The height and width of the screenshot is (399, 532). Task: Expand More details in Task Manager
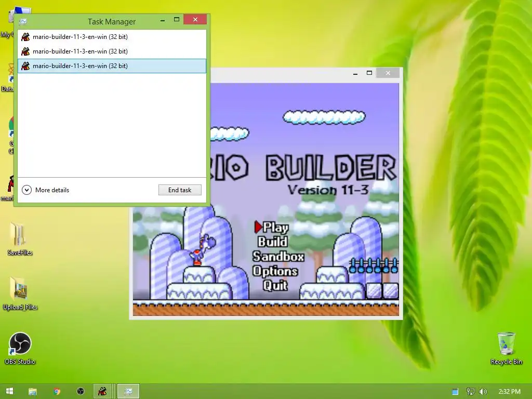point(46,190)
